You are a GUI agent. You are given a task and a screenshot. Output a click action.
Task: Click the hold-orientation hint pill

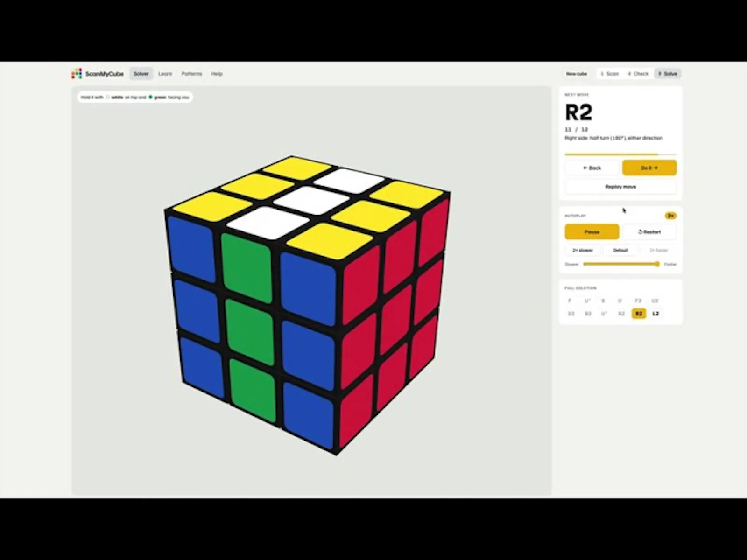click(135, 97)
